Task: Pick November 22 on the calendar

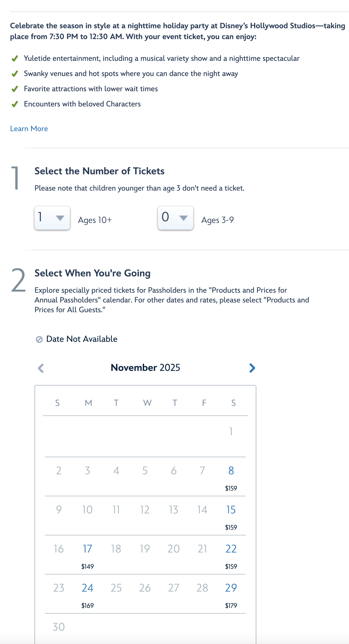Action: pos(231,554)
